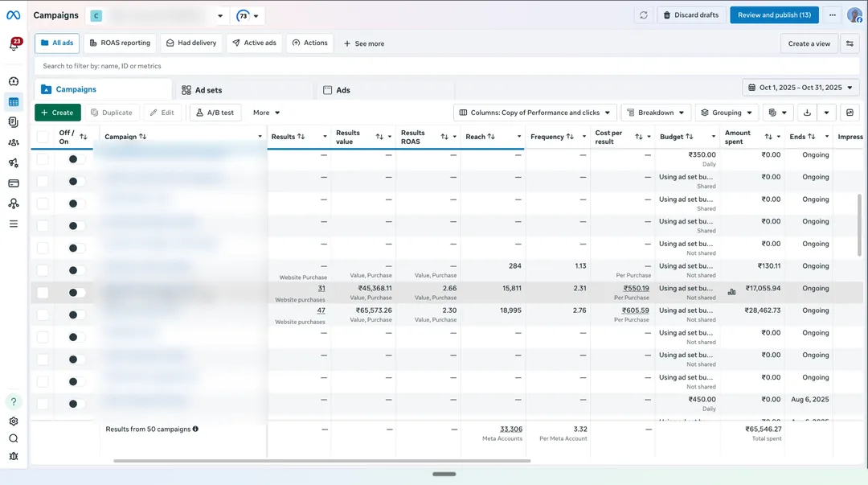Open the three-dots more options button
Viewport: 868px width, 485px height.
coord(833,15)
